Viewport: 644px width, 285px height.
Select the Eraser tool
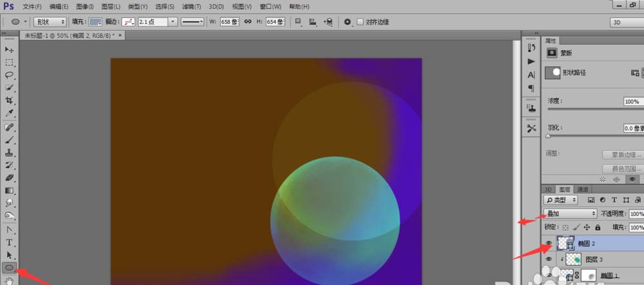click(10, 178)
